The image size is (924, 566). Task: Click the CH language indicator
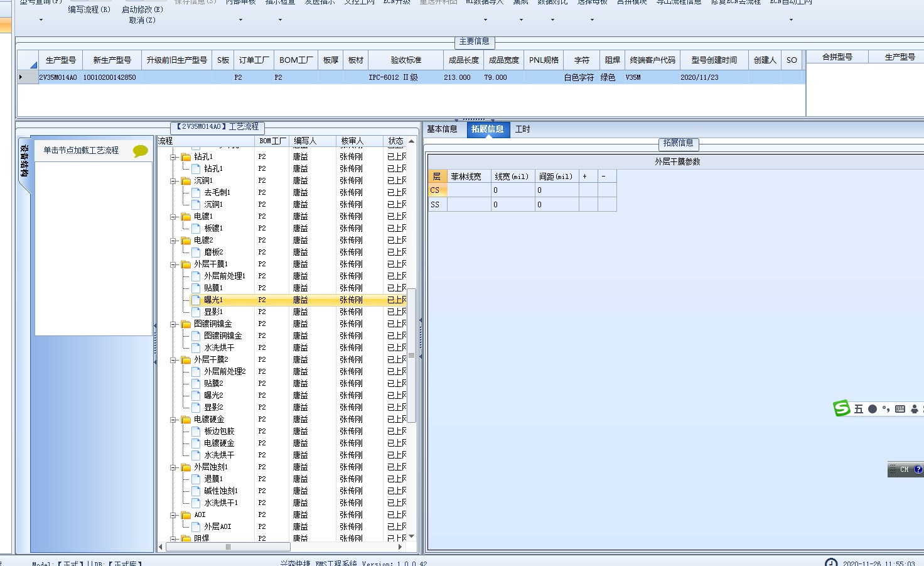coord(904,469)
